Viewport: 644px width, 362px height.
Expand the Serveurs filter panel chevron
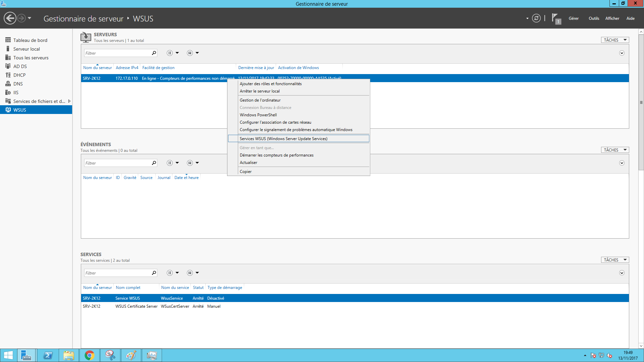click(622, 53)
